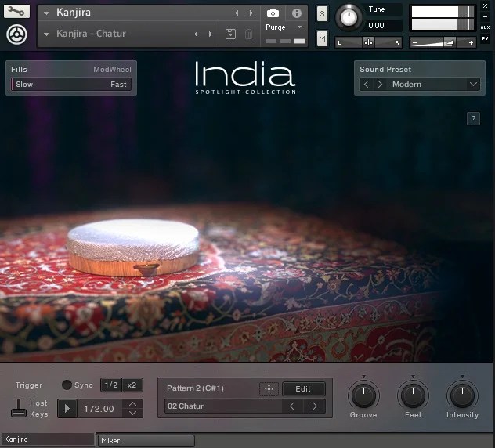Click the ModWheel label in Fills
495x448 pixels.
(112, 70)
